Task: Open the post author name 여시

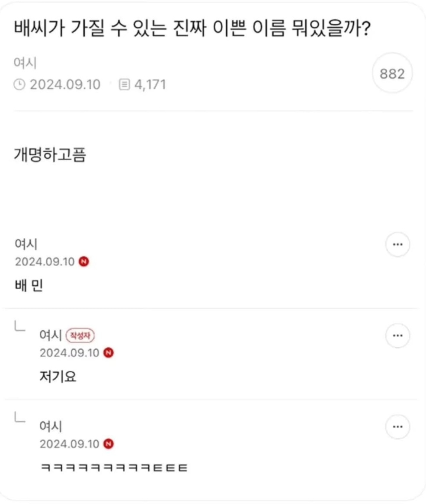Action: [x=25, y=63]
